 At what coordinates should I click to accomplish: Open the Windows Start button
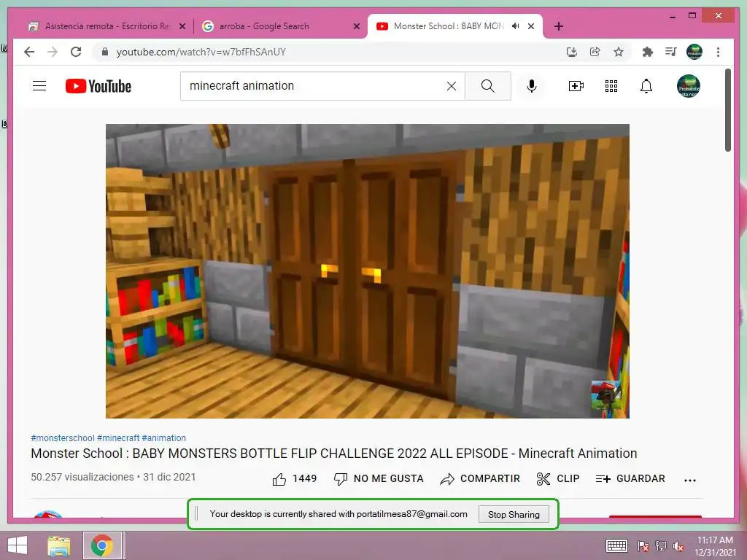click(18, 545)
